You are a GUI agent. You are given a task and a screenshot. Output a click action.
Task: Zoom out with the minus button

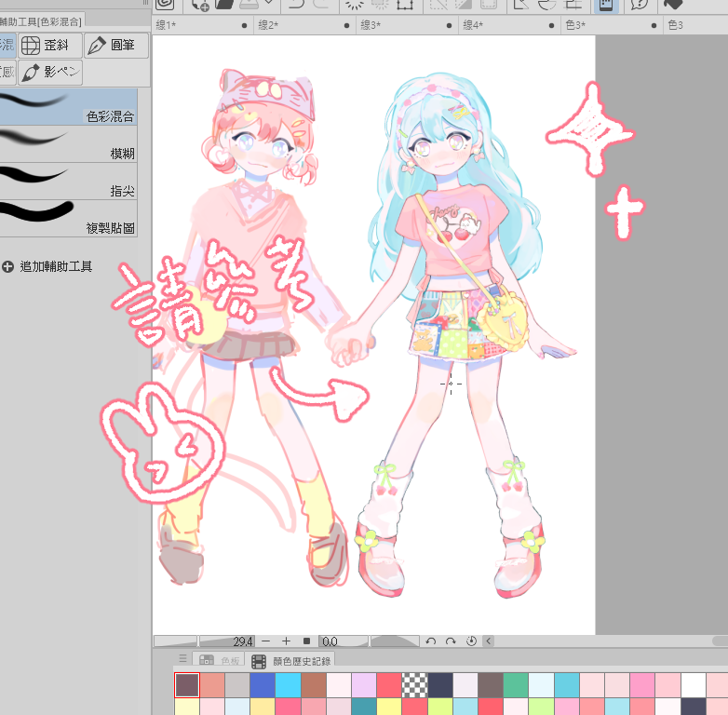point(265,641)
